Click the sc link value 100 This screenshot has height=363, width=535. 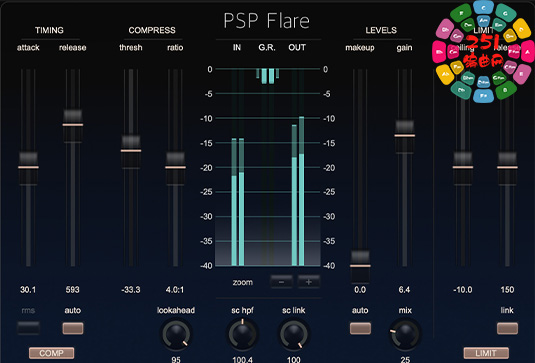(294, 359)
